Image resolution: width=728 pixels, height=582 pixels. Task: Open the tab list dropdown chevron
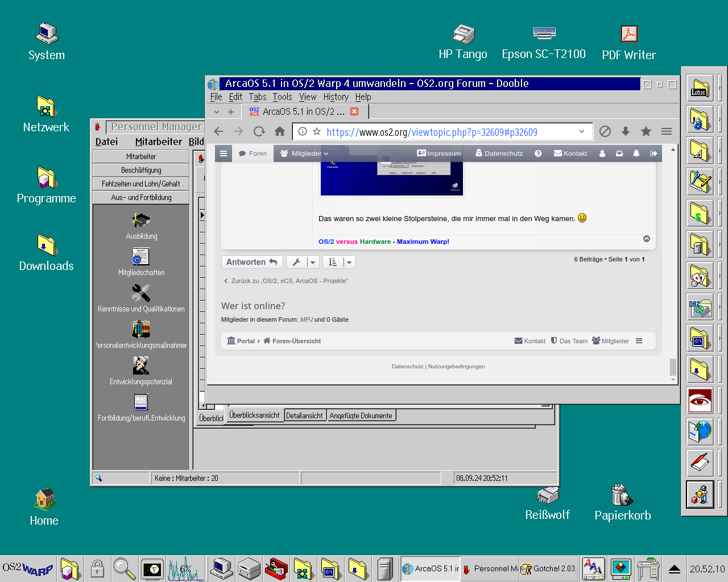click(217, 112)
